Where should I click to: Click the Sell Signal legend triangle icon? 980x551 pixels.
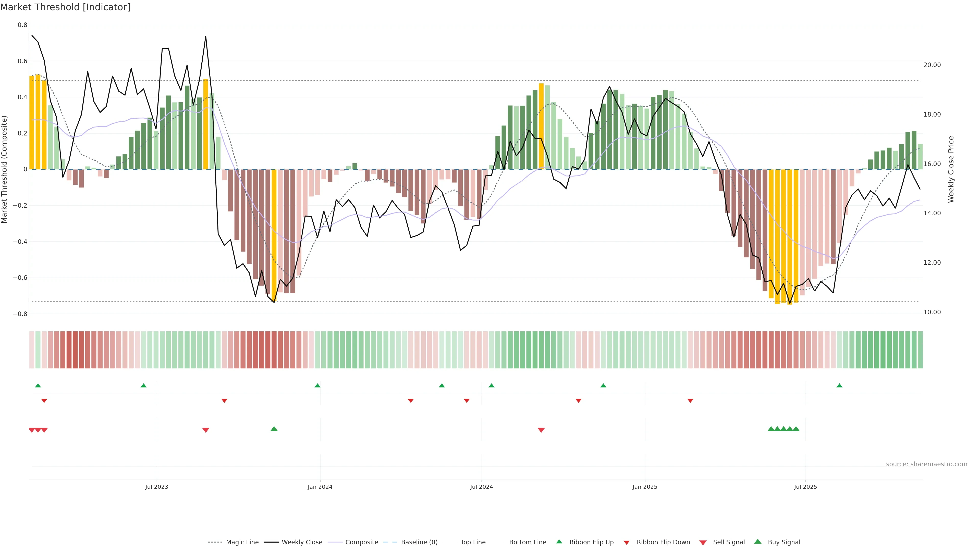point(703,543)
